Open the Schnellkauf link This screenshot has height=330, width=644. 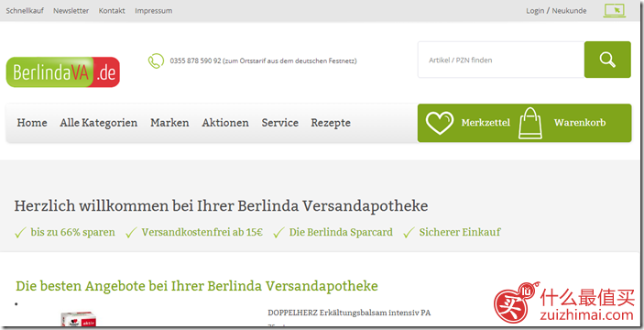[25, 11]
